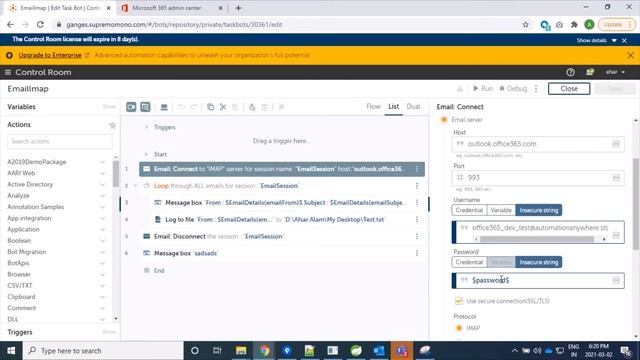Open File Explorer from the taskbar
This screenshot has width=640, height=360.
click(x=241, y=351)
